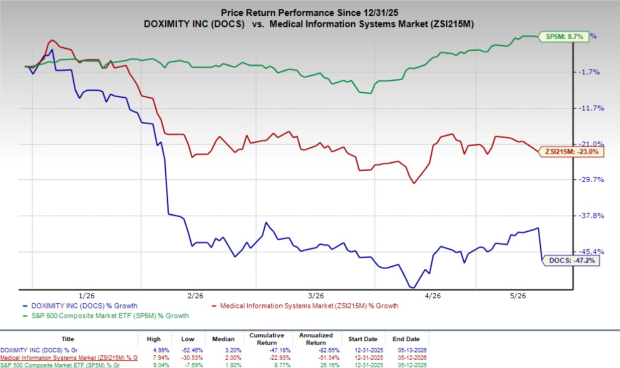Click the -29.7% y-axis label
This screenshot has width=620, height=368.
point(591,179)
